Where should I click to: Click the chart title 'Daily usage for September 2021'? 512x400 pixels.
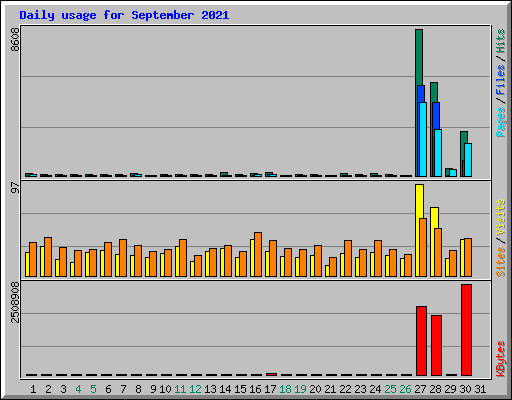pos(124,15)
